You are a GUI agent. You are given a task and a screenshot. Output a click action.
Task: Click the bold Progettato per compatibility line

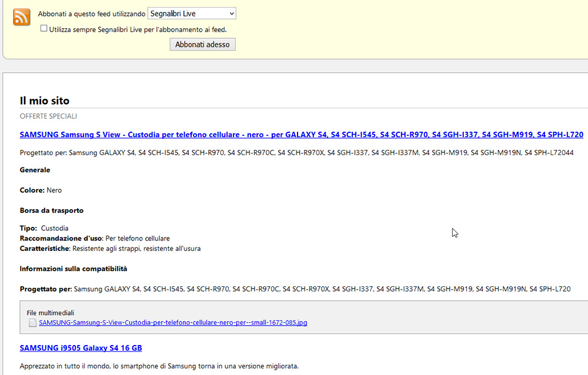tap(295, 289)
